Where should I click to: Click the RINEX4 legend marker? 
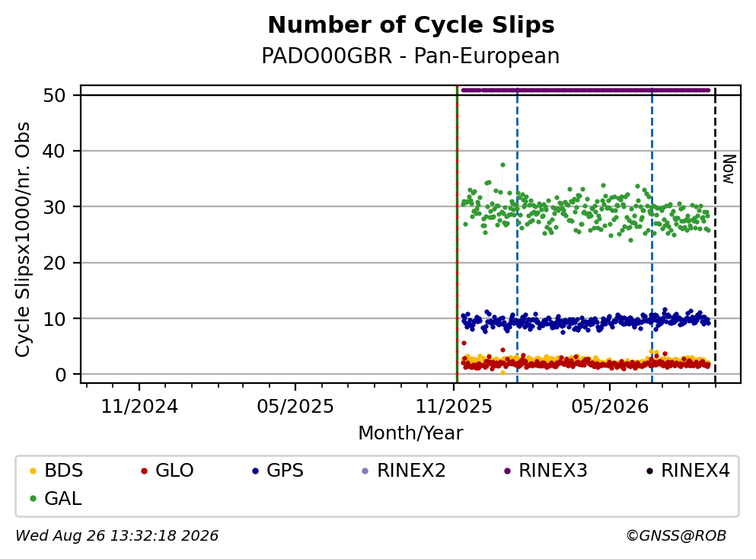click(x=649, y=471)
